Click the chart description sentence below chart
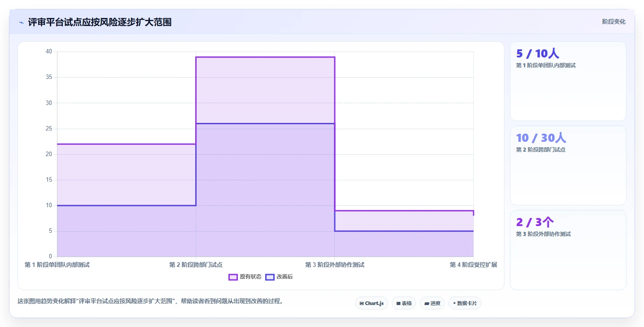Viewport: 644px width, 327px height. pos(150,301)
